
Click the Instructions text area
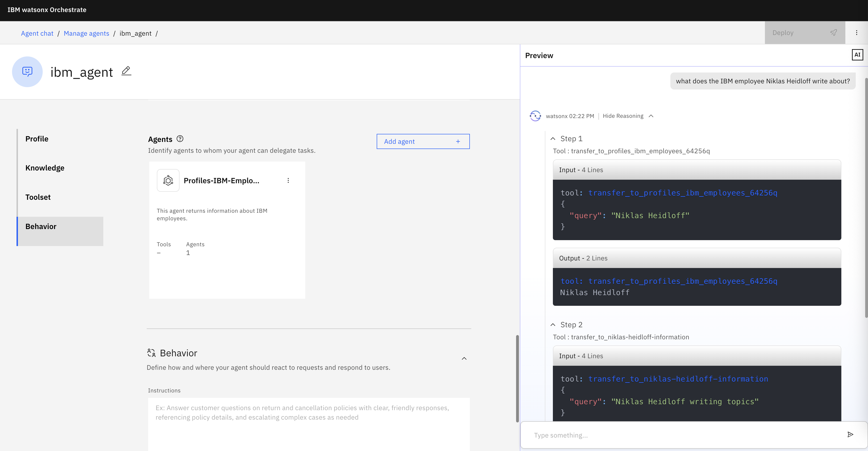[309, 424]
